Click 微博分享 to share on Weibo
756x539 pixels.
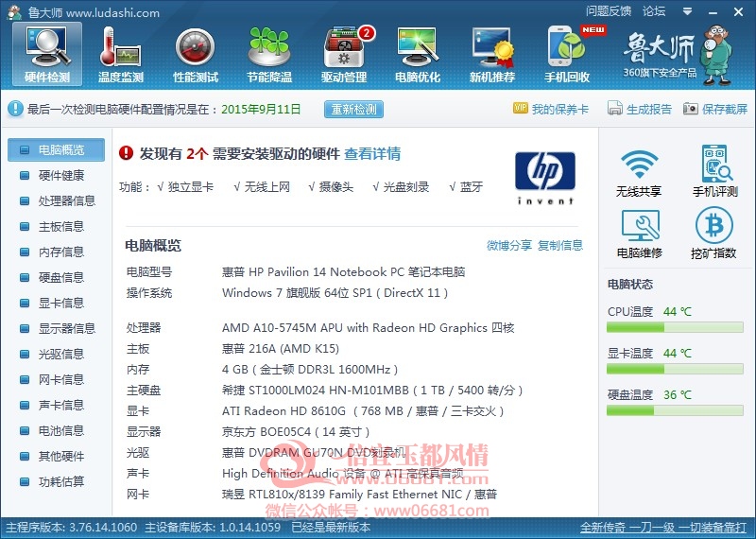509,246
